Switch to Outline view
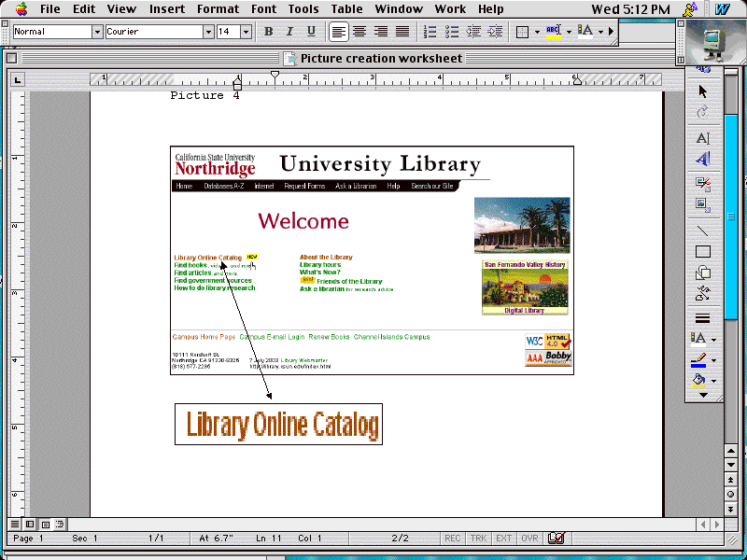 (60, 525)
